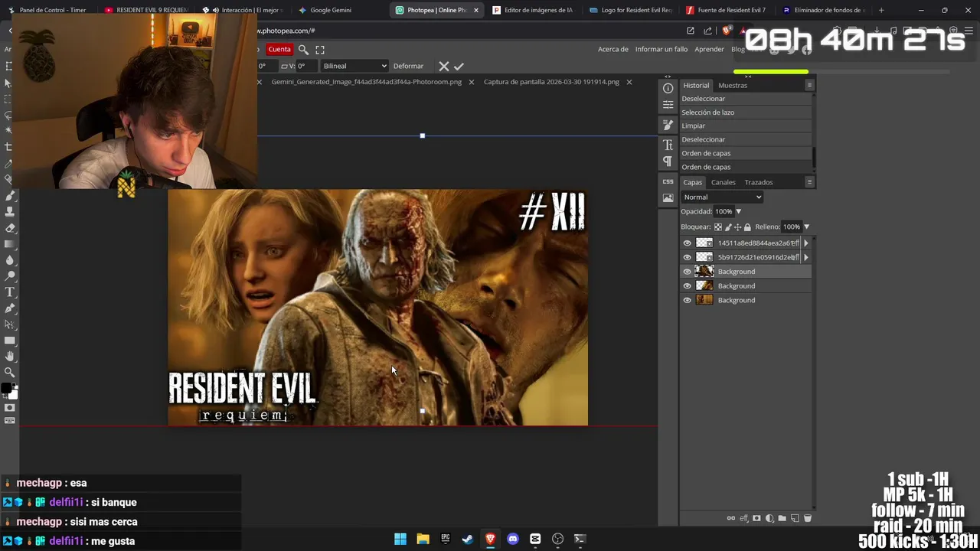Open the Character (Tt) side panel

point(668,145)
